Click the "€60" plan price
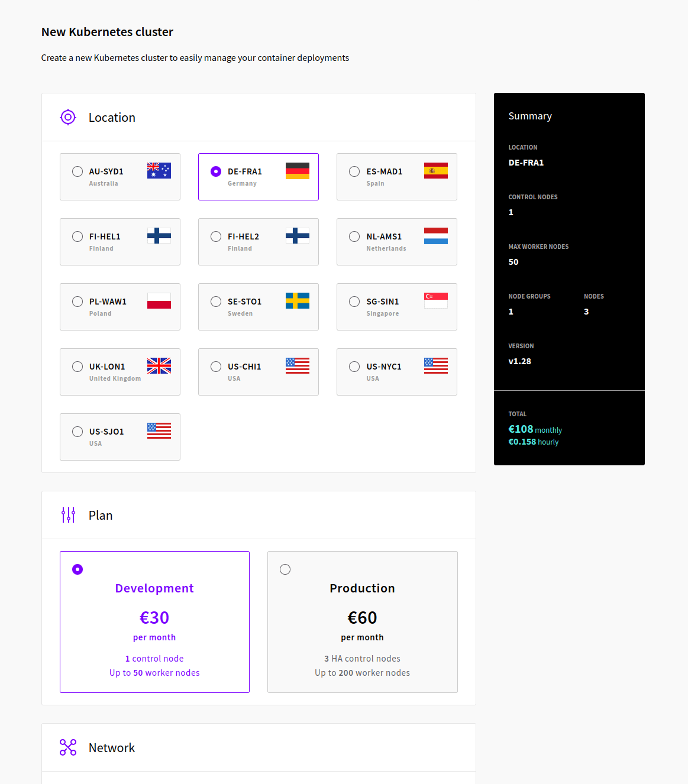 pos(362,618)
